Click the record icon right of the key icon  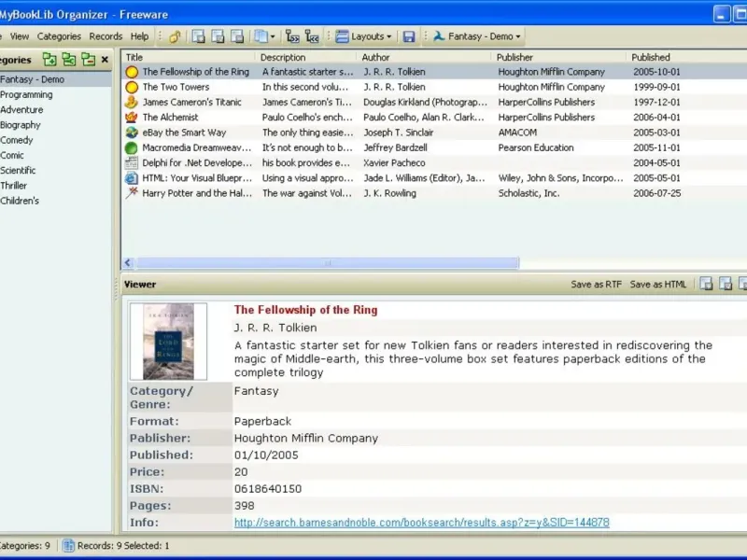[x=199, y=36]
